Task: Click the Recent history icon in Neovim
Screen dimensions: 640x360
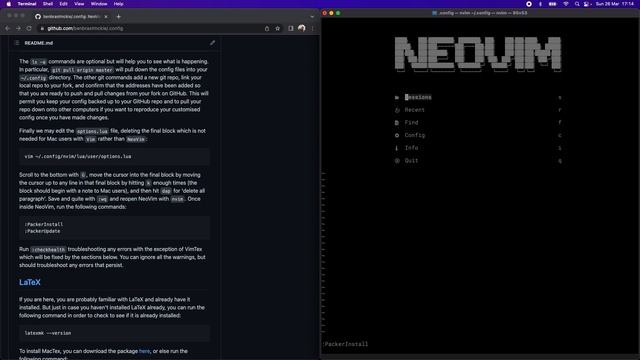Action: click(x=397, y=110)
